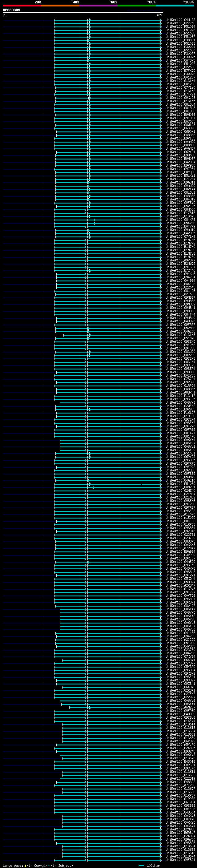This screenshot has width=197, height=868.
Task: Select the UniRef100_B9RWL3 label
Action: pyautogui.click(x=180, y=410)
